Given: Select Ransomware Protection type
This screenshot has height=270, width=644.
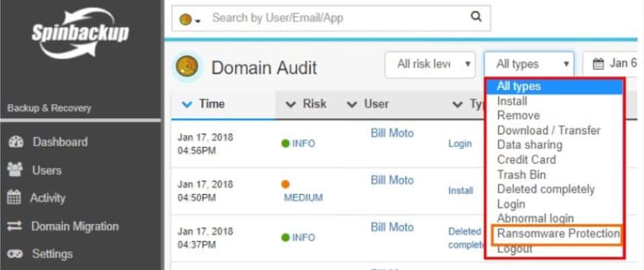Looking at the screenshot, I should coord(558,234).
